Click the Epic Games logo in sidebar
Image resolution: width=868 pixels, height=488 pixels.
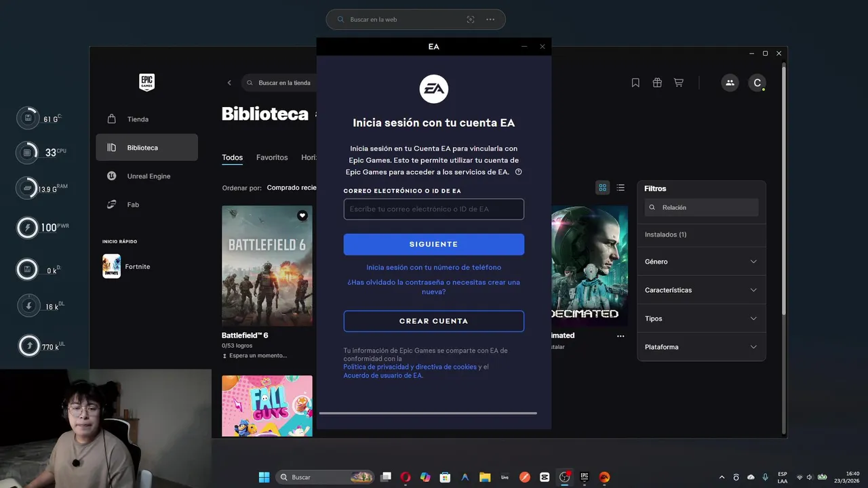[147, 83]
